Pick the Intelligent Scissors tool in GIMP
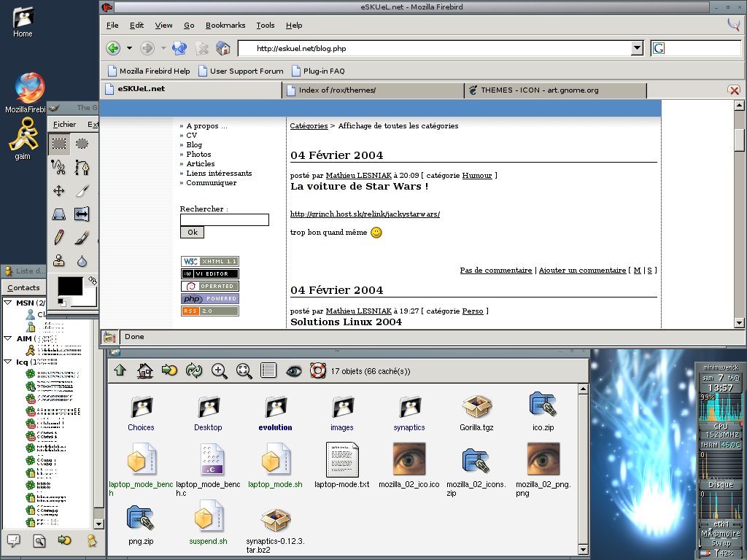 tap(59, 167)
